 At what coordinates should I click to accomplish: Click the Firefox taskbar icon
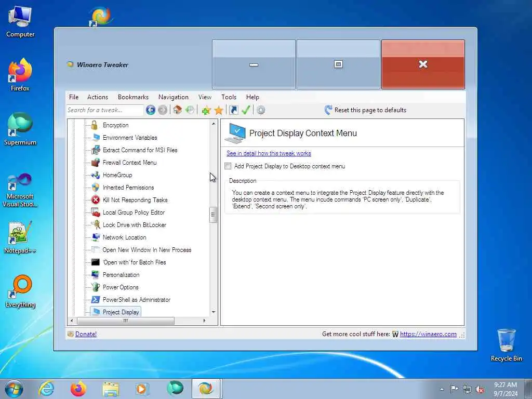coord(78,389)
